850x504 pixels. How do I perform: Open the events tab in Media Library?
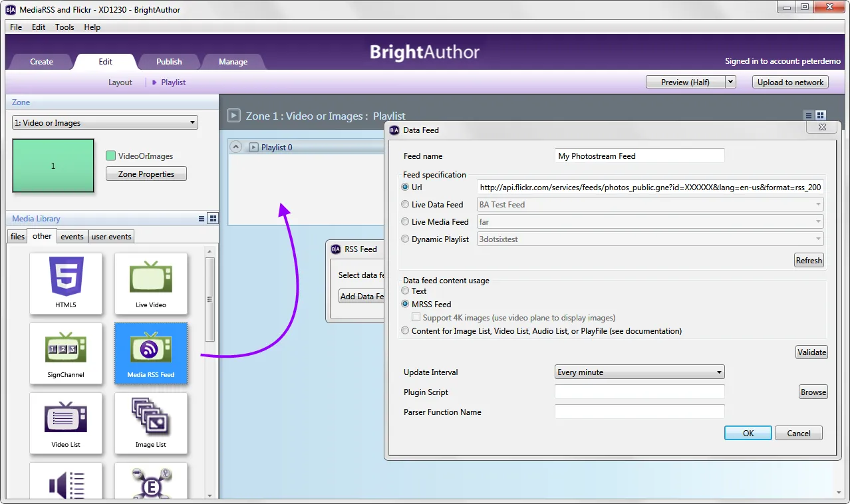(x=72, y=237)
